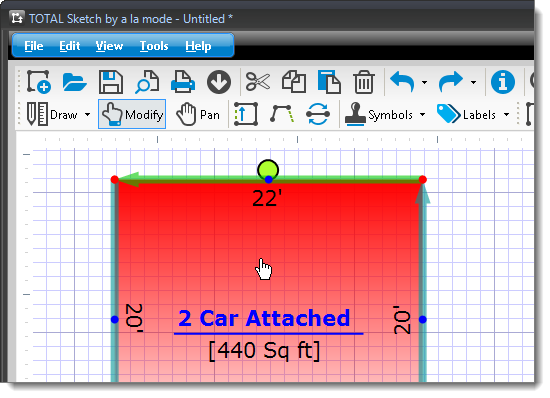Delete with trash can icon
Image resolution: width=550 pixels, height=398 pixels.
(x=364, y=82)
